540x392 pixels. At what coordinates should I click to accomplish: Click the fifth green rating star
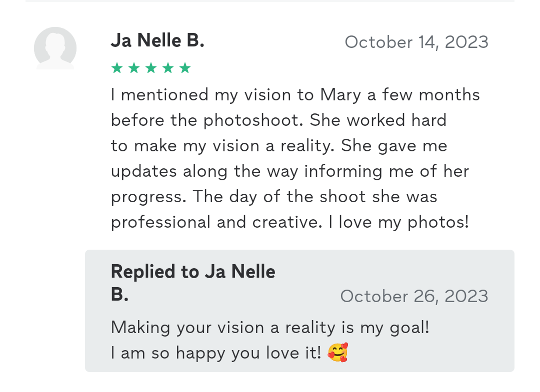tap(185, 68)
